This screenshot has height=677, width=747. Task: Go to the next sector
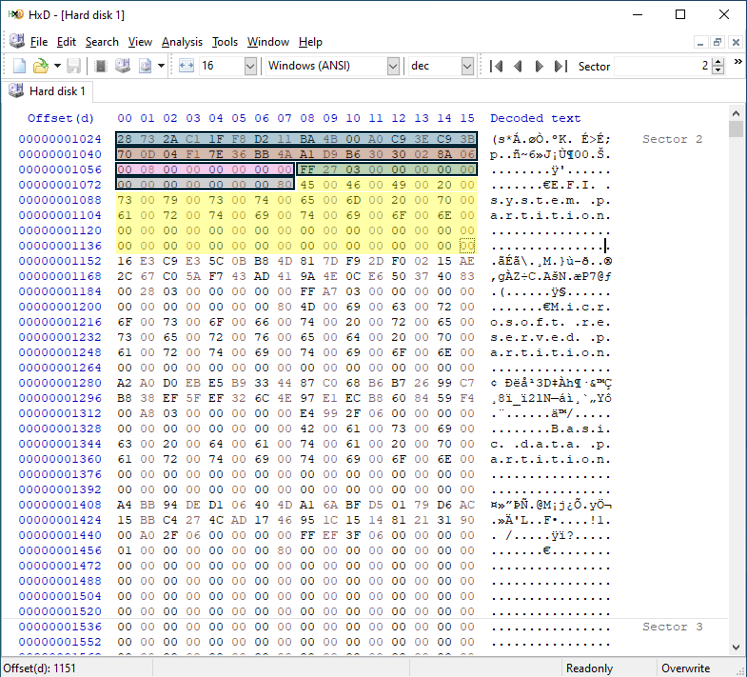[539, 66]
